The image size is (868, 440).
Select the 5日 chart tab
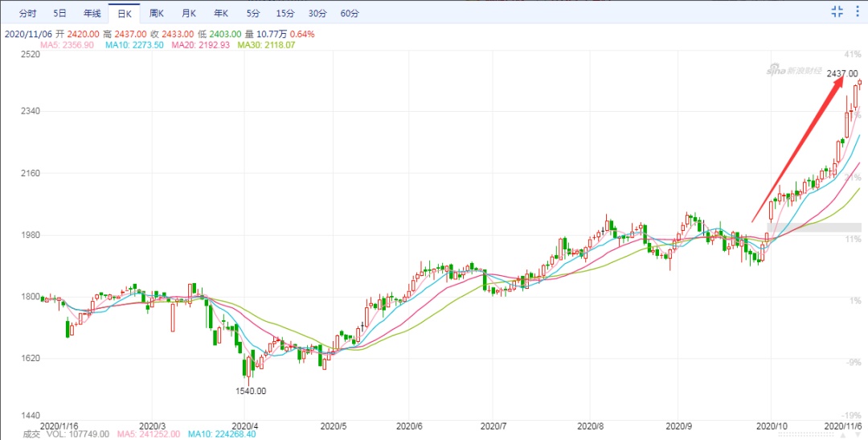point(59,14)
